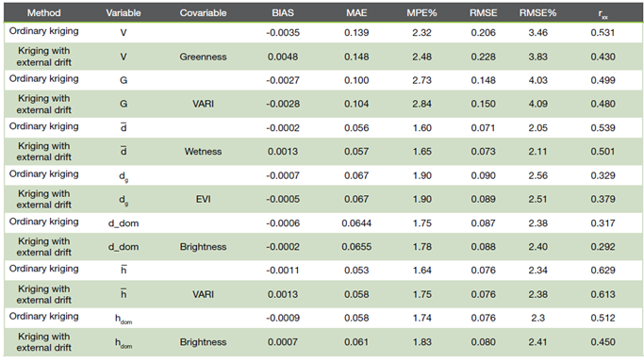
Task: Click the r value 0.629
Action: tap(603, 270)
